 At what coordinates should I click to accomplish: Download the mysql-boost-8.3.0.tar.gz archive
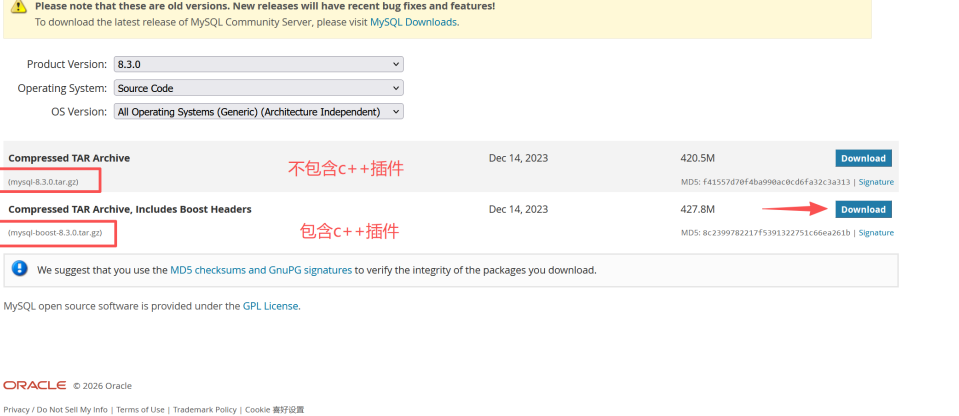pyautogui.click(x=864, y=209)
